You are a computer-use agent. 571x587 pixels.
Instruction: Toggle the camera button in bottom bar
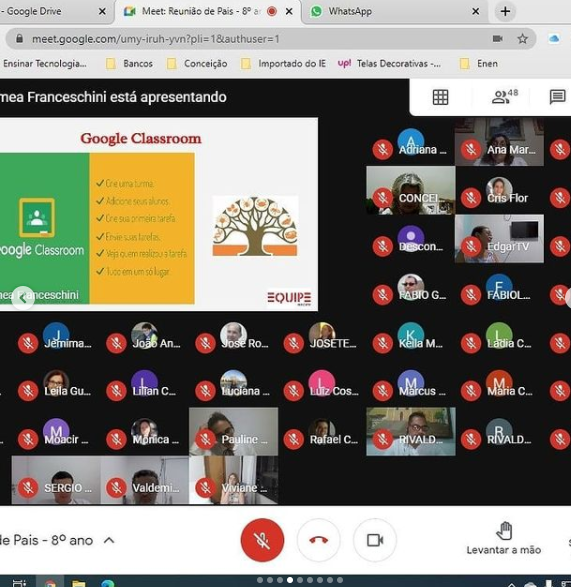[x=374, y=540]
